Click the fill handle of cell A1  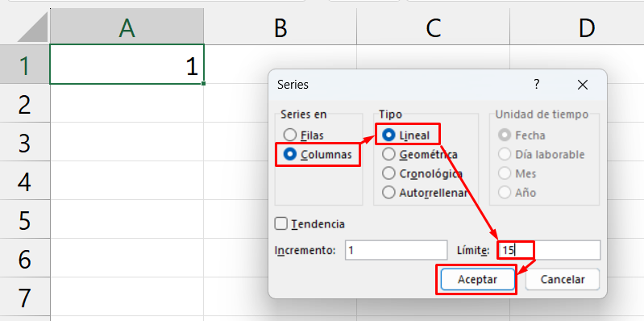204,83
